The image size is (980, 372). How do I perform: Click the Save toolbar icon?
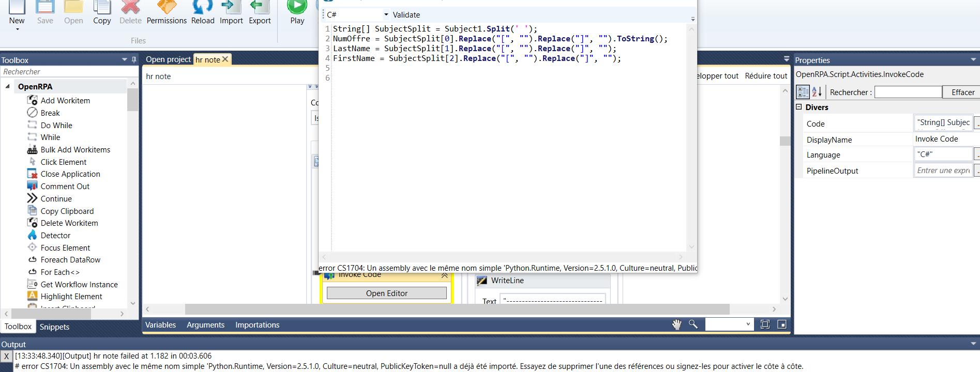point(45,7)
